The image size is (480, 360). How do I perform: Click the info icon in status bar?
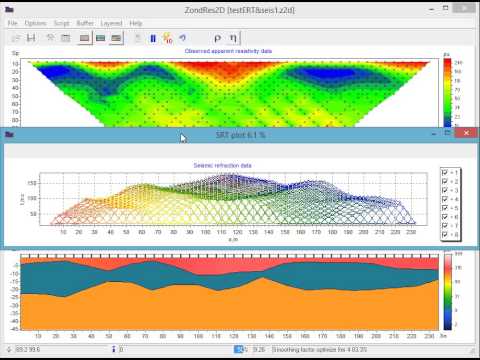pyautogui.click(x=113, y=349)
